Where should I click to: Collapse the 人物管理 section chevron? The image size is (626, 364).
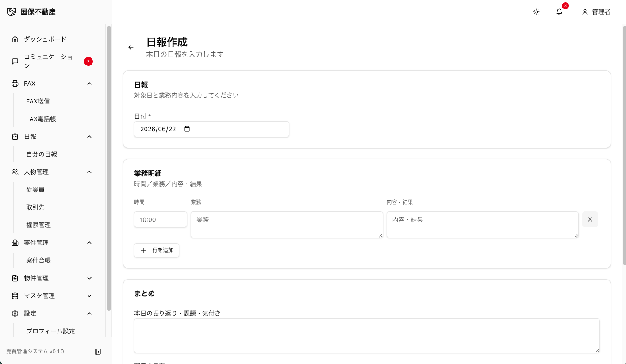click(89, 172)
